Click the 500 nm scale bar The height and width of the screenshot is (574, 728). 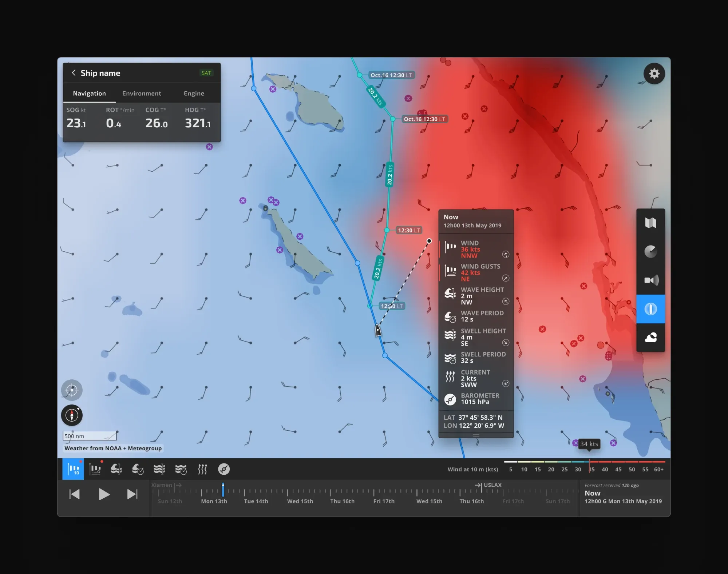click(90, 436)
